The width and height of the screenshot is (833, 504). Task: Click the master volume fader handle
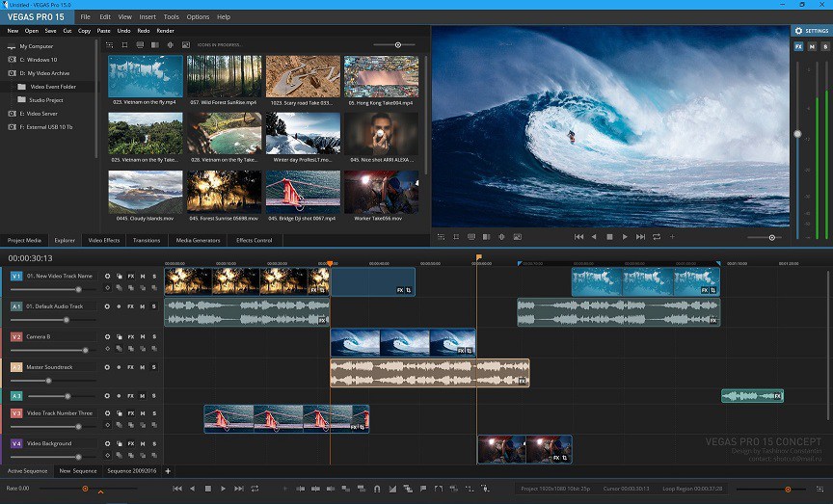(797, 134)
